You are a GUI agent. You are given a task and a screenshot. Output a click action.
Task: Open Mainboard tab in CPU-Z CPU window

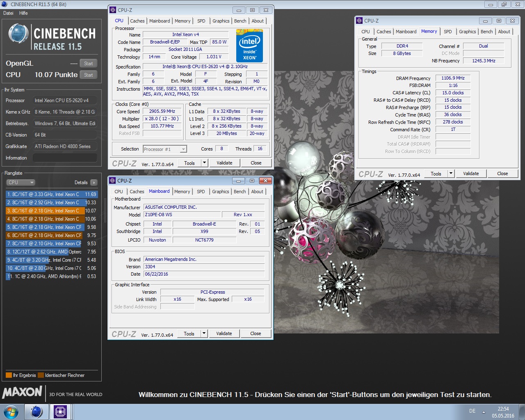tap(160, 21)
